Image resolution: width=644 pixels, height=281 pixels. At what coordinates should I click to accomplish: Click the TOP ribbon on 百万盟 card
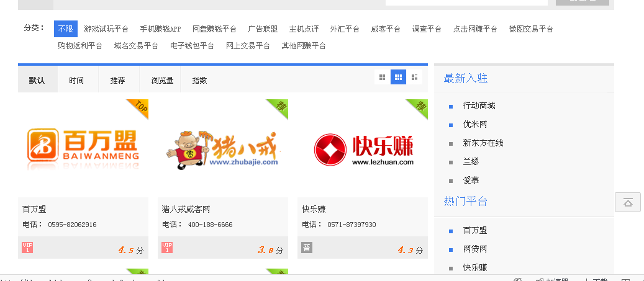(140, 107)
